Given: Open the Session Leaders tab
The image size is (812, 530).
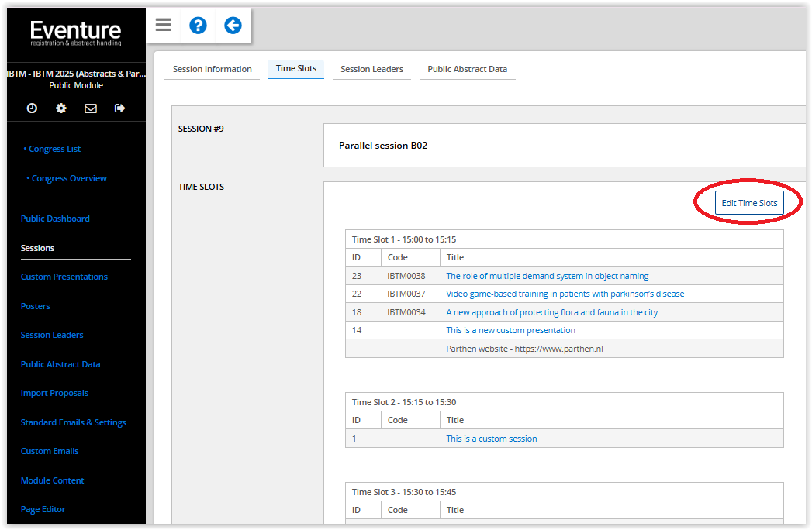Looking at the screenshot, I should [x=371, y=69].
